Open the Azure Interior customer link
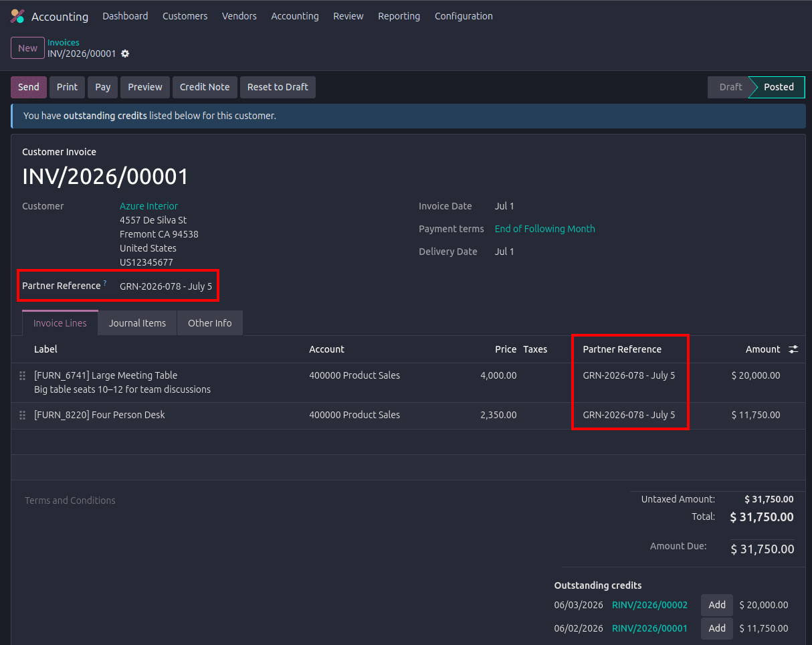This screenshot has width=812, height=645. (148, 206)
